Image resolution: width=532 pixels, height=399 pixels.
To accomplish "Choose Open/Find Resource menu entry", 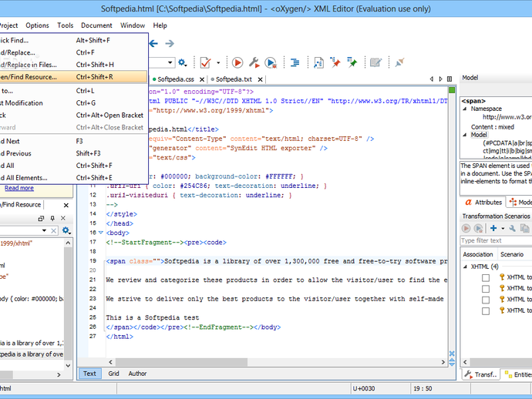I will tap(73, 77).
